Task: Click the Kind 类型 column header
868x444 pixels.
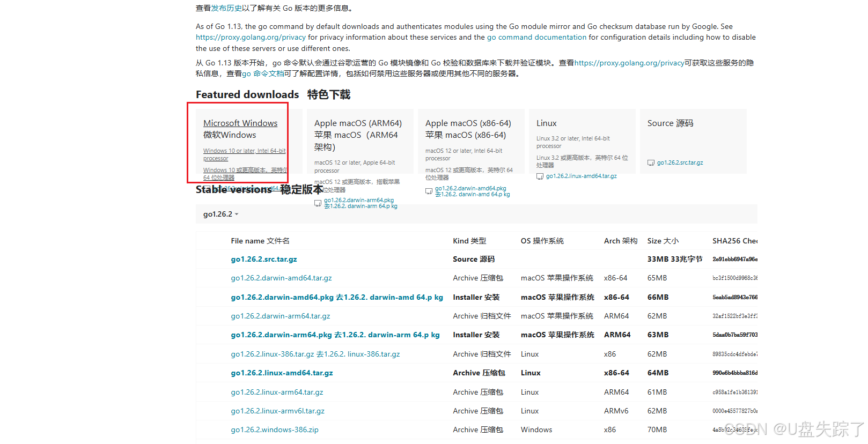Action: click(469, 241)
